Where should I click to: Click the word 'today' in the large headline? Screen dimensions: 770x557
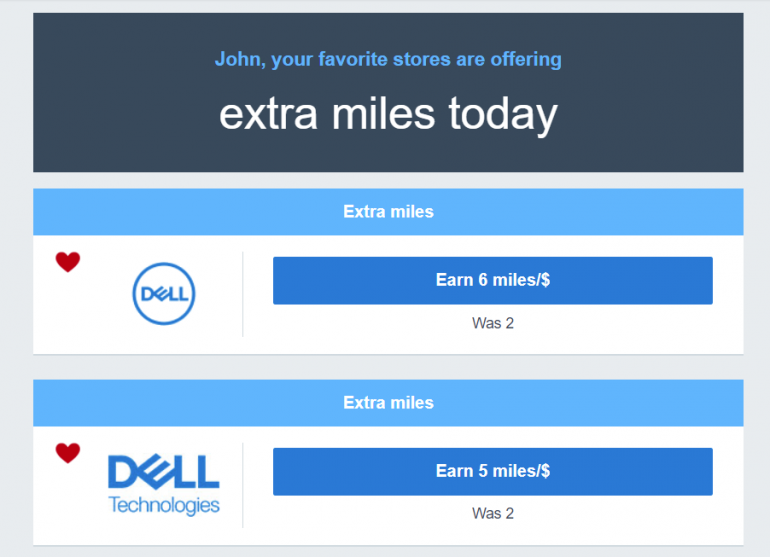[x=503, y=115]
